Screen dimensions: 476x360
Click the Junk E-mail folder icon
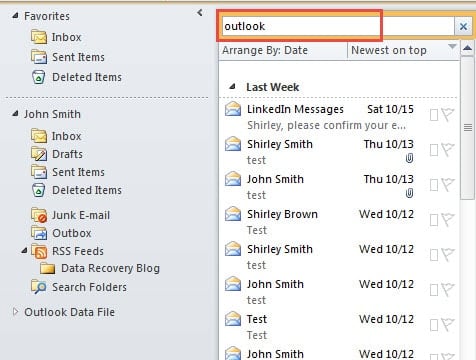(39, 215)
